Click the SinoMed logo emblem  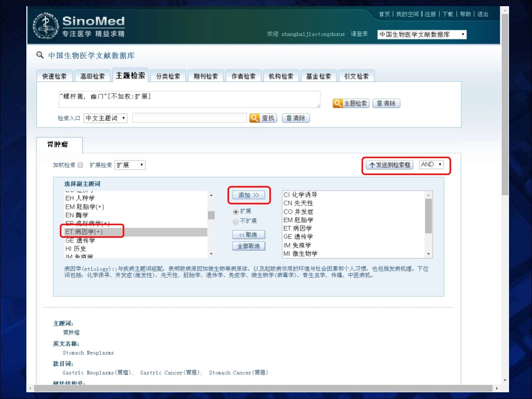(x=46, y=26)
